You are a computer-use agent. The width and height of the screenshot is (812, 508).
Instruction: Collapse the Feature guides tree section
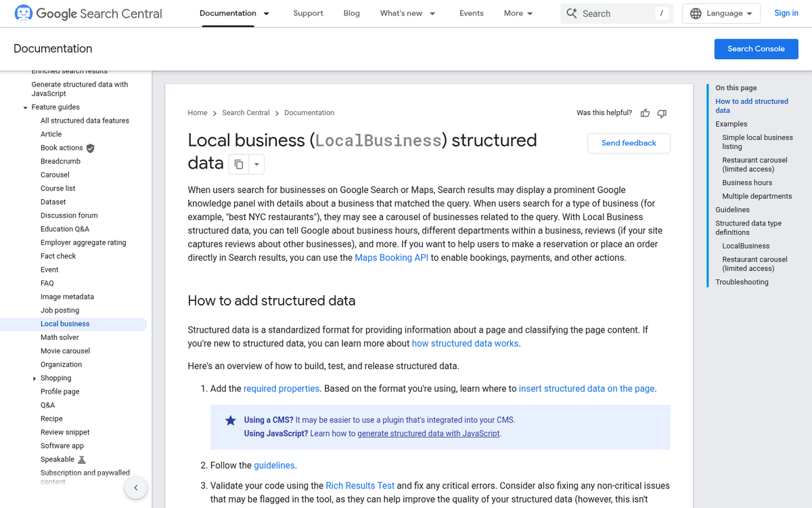click(x=25, y=108)
